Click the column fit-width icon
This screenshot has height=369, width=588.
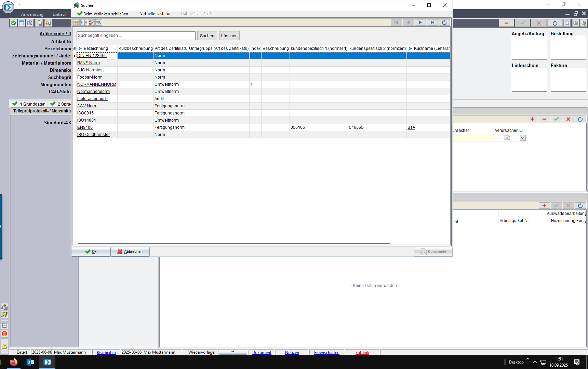pos(84,23)
